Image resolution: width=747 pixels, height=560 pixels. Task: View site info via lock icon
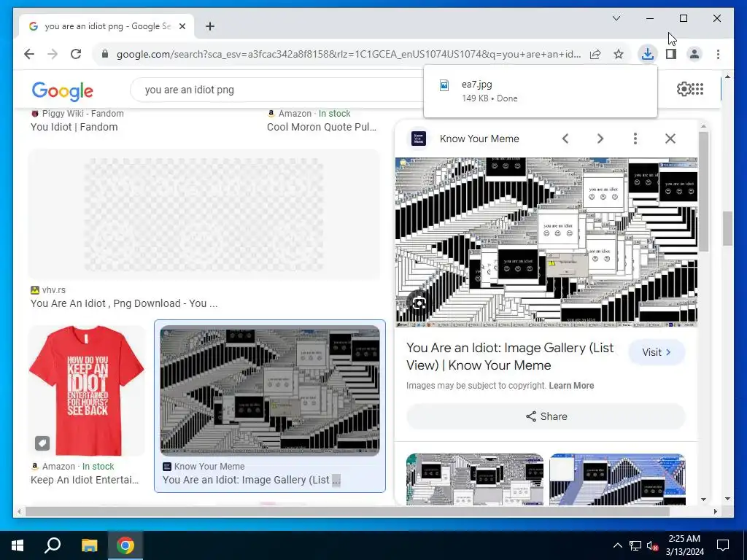105,54
